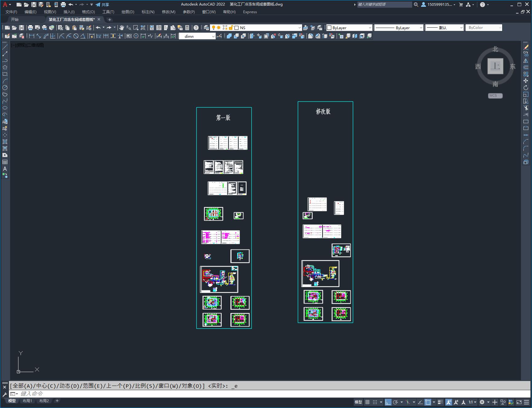Add a new drawing tab with plus
The width and height of the screenshot is (532, 408).
point(110,19)
